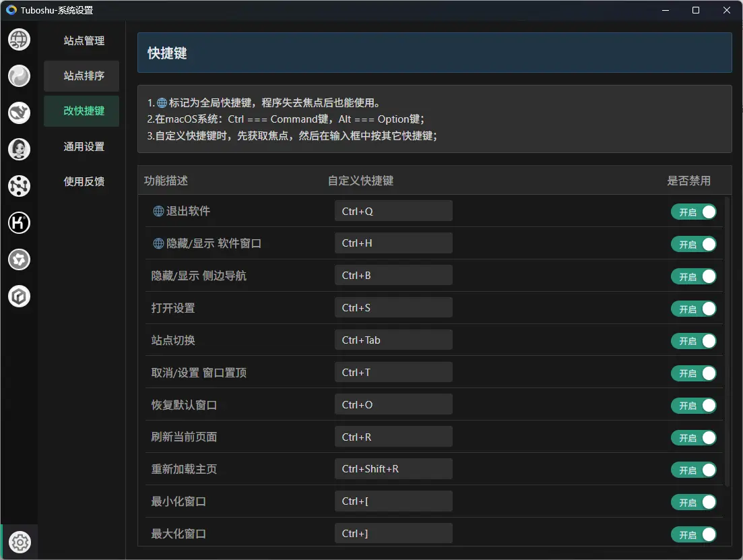The height and width of the screenshot is (560, 743).
Task: Switch to the 通用设置 tab
Action: tap(84, 147)
